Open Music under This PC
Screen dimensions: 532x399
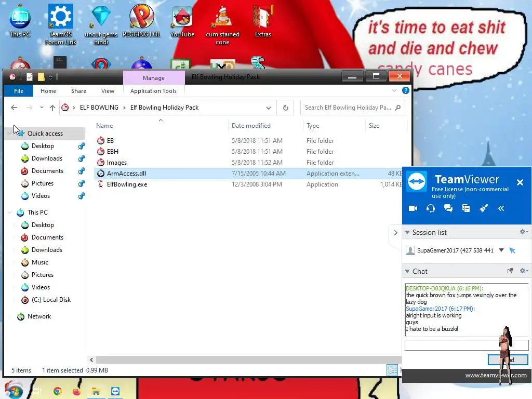click(x=39, y=262)
